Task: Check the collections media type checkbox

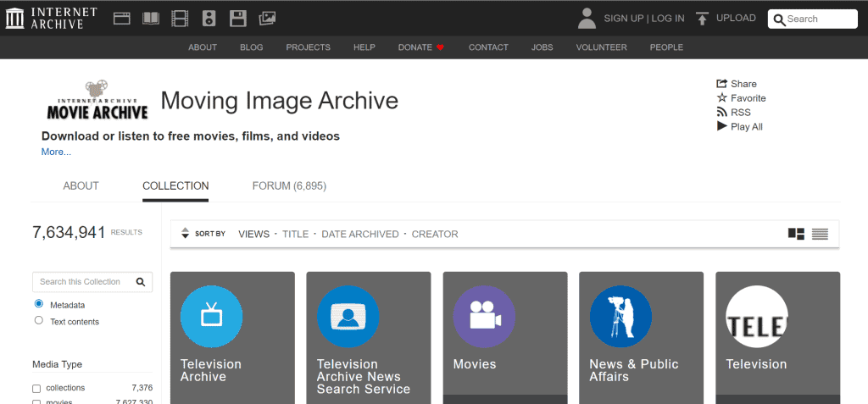Action: [x=36, y=389]
